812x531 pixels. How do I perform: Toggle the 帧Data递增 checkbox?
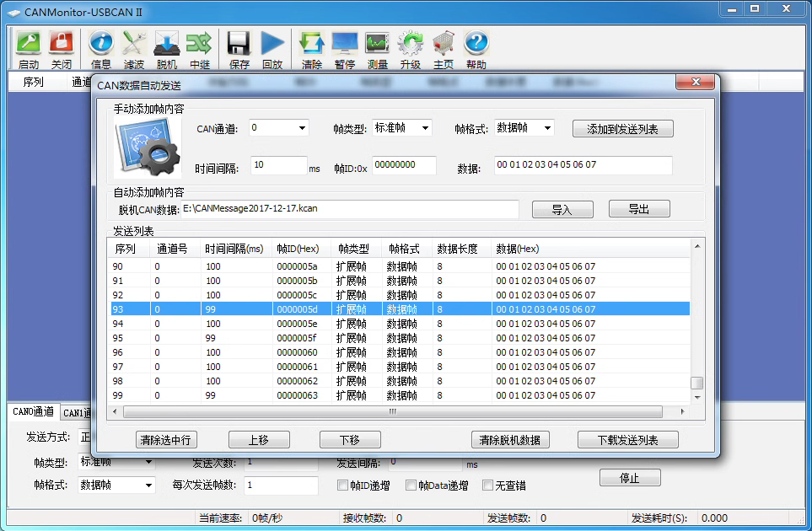coord(411,485)
